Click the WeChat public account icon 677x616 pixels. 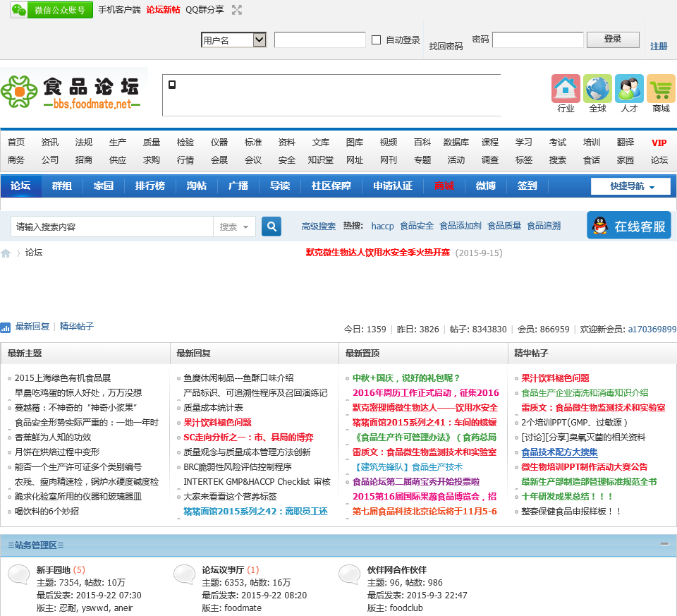(x=51, y=10)
